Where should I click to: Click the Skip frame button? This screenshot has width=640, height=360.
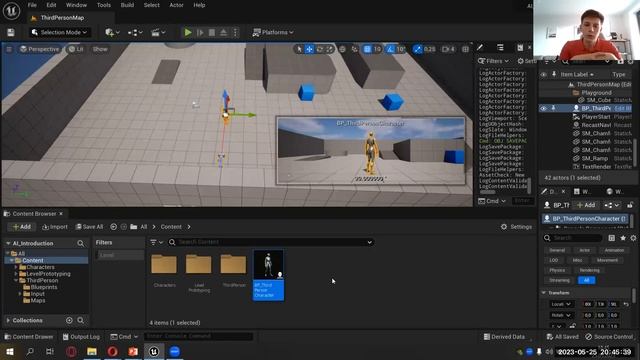(x=200, y=32)
